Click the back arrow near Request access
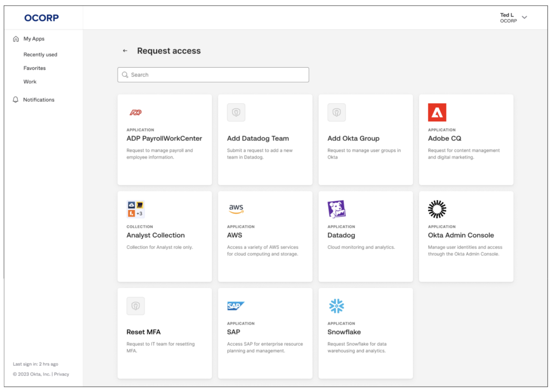This screenshot has height=392, width=552. pos(125,50)
